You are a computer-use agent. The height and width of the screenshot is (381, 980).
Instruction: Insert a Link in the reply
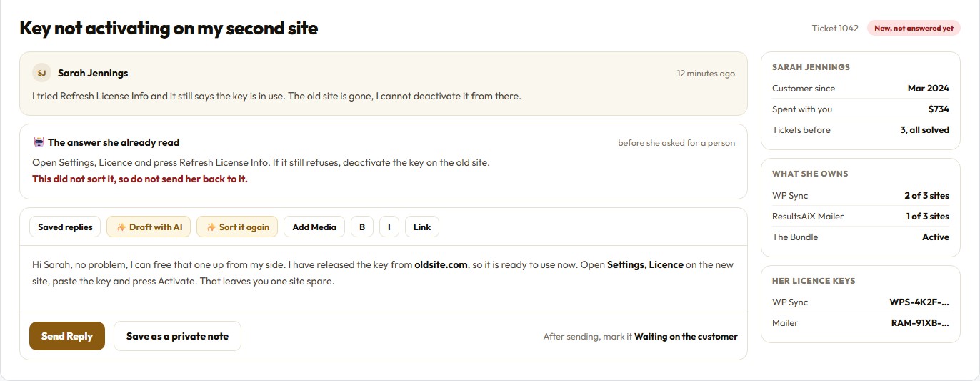(x=422, y=227)
